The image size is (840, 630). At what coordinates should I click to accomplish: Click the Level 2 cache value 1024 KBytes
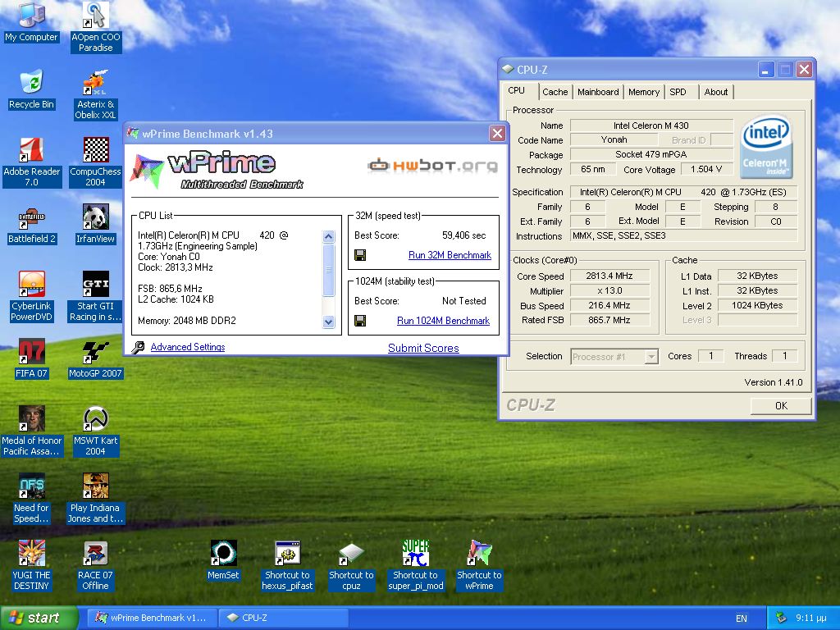pos(757,305)
